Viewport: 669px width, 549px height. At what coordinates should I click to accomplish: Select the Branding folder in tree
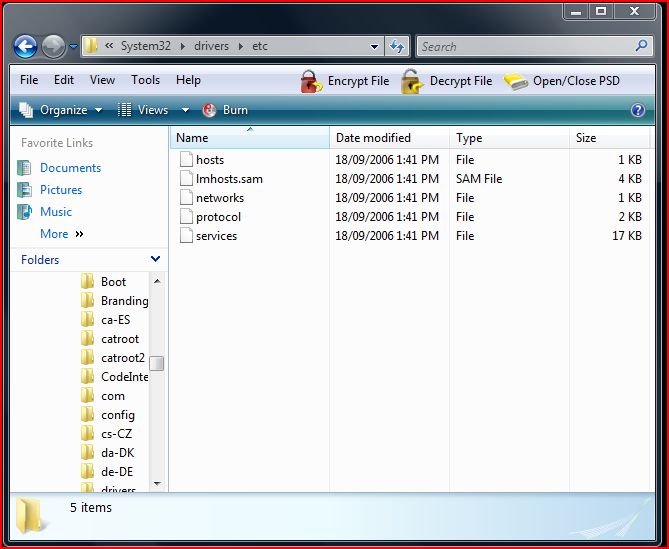pos(125,301)
